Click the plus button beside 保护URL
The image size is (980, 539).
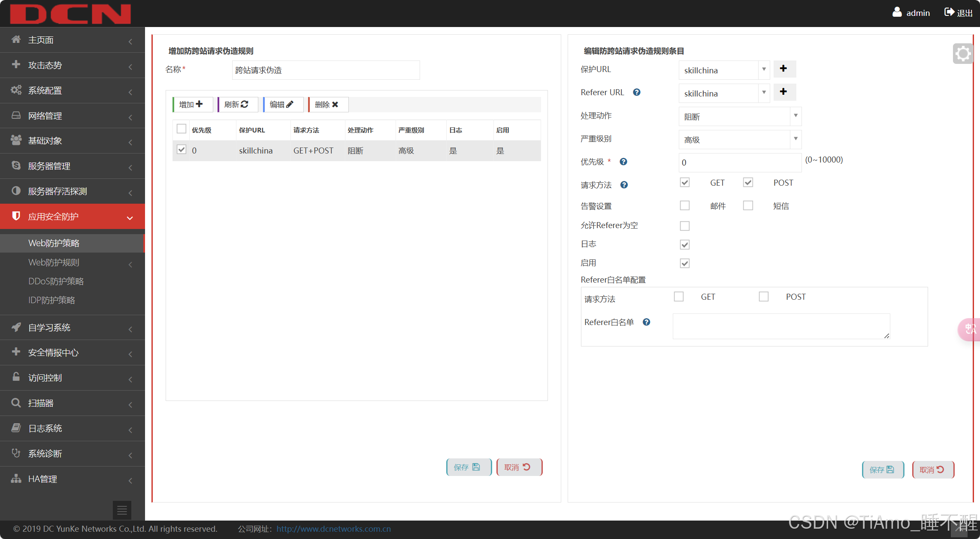click(x=785, y=69)
